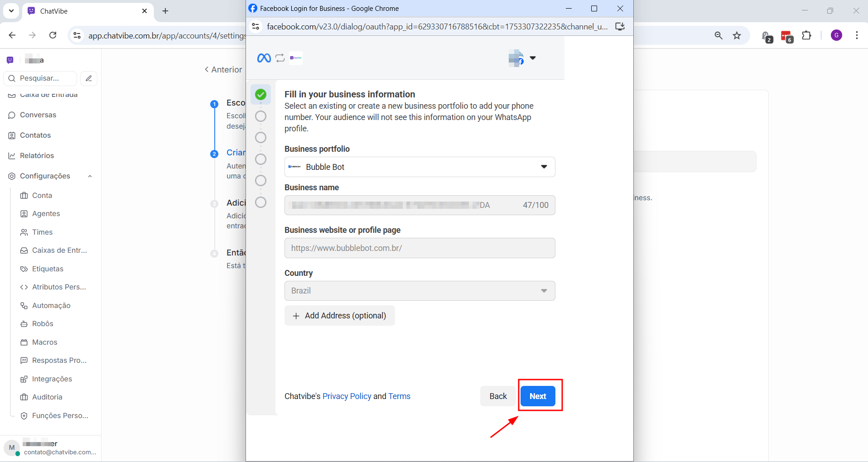Click the red extension icon with badge 6
This screenshot has height=462, width=868.
point(787,36)
